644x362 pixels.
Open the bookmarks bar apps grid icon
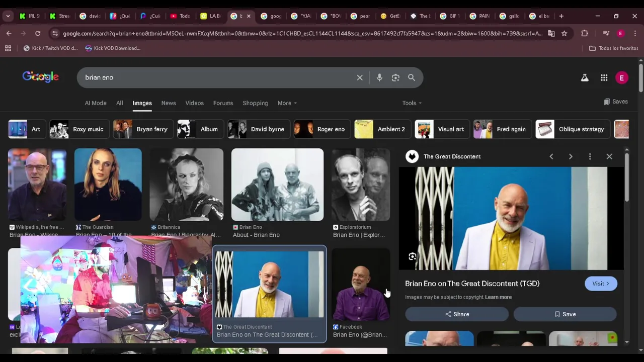[8, 48]
